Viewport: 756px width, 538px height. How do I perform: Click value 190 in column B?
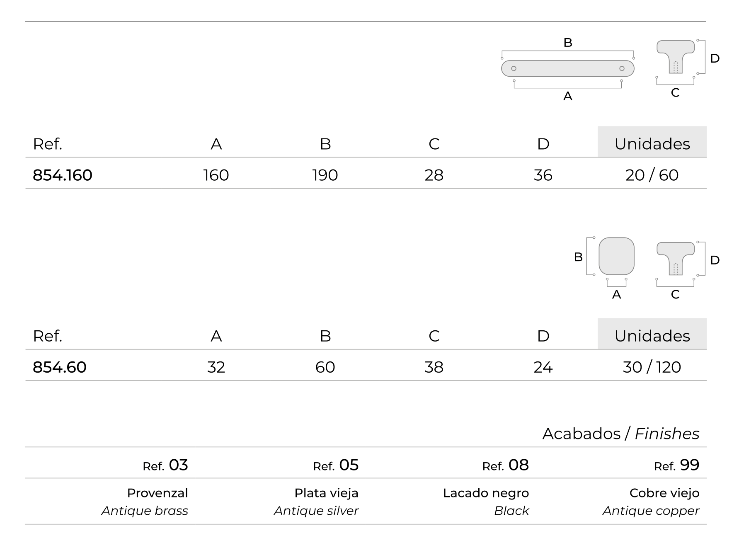325,175
